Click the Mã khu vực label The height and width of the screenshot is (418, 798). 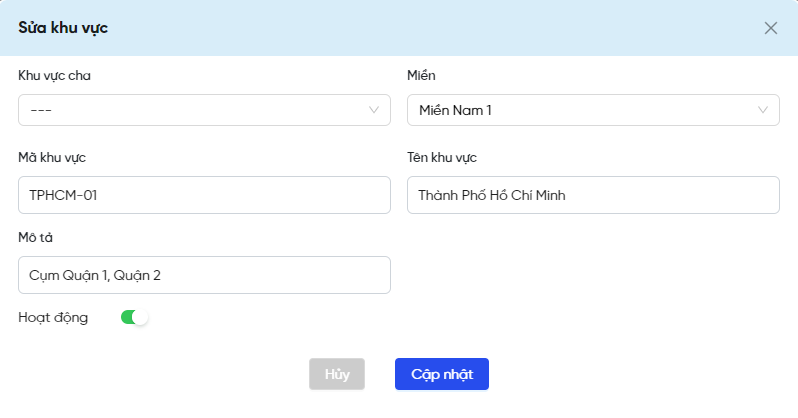(x=58, y=157)
